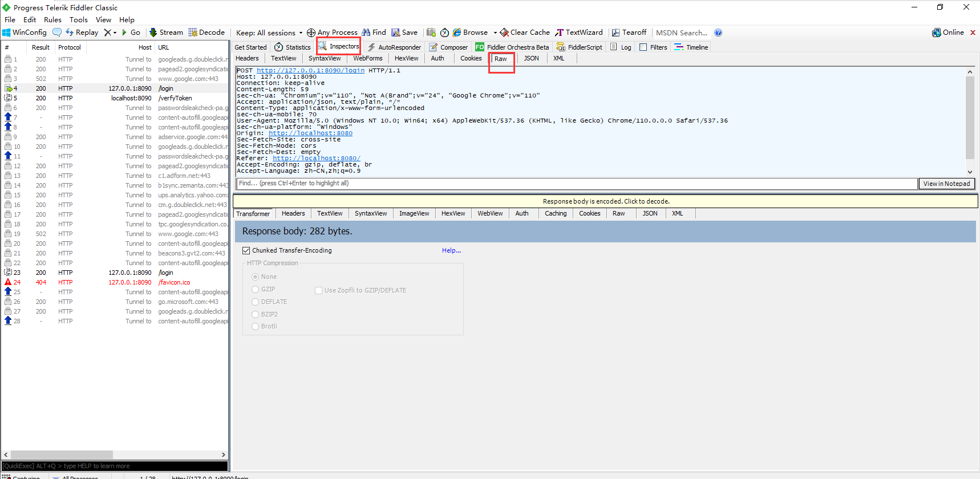
Task: Click the Referer http://localhost:8080/ link
Action: (316, 159)
